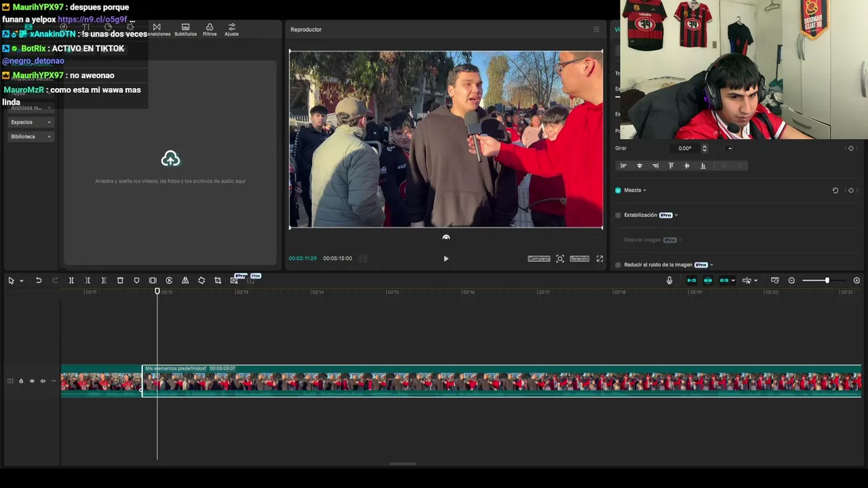Viewport: 868px width, 488px height.
Task: Expand the Estabilización section arrow
Action: pyautogui.click(x=676, y=216)
